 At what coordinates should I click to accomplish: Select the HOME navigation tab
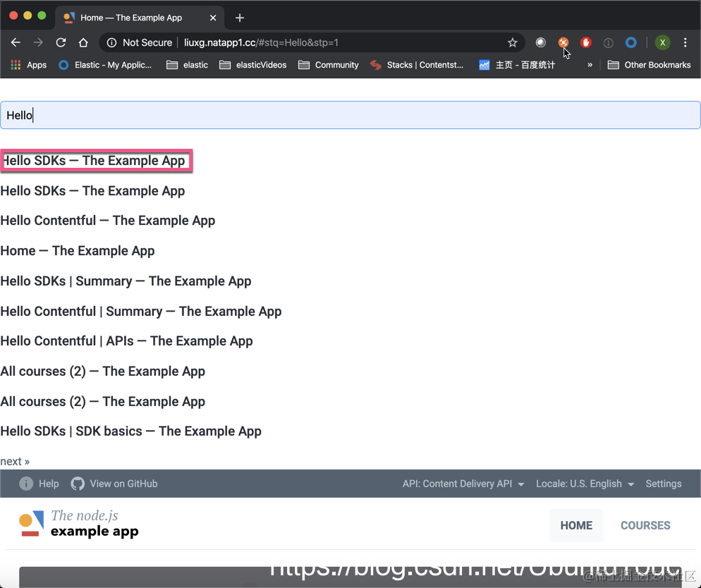pyautogui.click(x=576, y=525)
